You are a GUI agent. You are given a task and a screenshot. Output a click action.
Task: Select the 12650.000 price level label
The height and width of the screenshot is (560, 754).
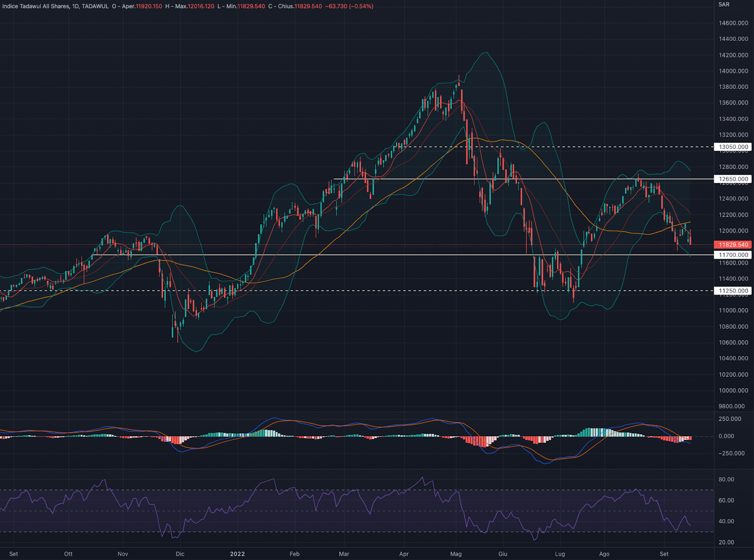click(x=733, y=179)
